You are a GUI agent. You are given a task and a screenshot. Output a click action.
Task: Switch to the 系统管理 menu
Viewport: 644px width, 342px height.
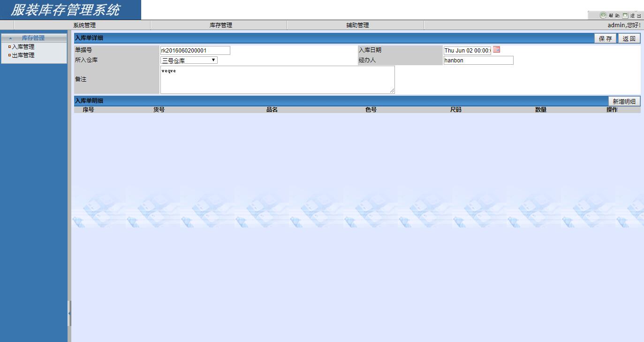tap(84, 25)
